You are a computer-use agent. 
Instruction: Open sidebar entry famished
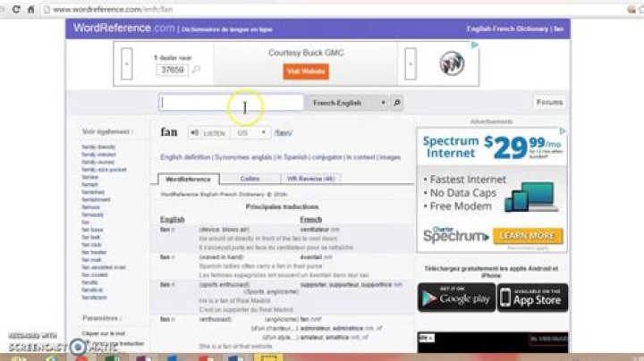click(x=93, y=192)
